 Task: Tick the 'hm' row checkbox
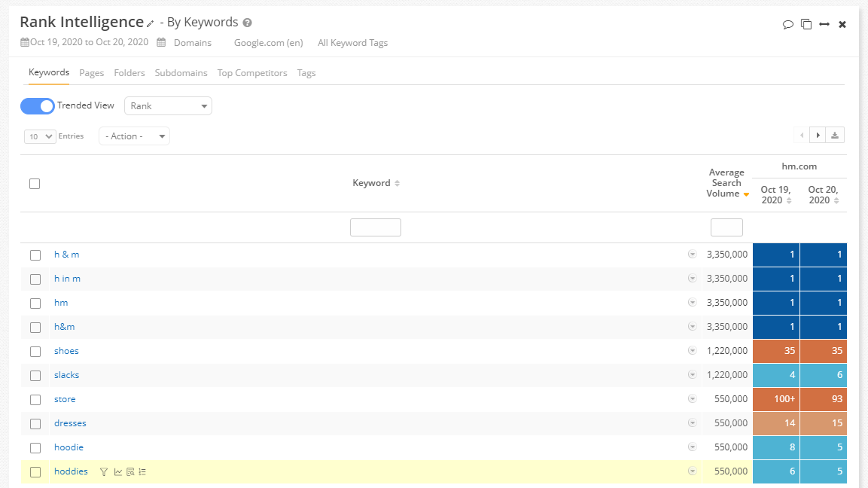[35, 303]
